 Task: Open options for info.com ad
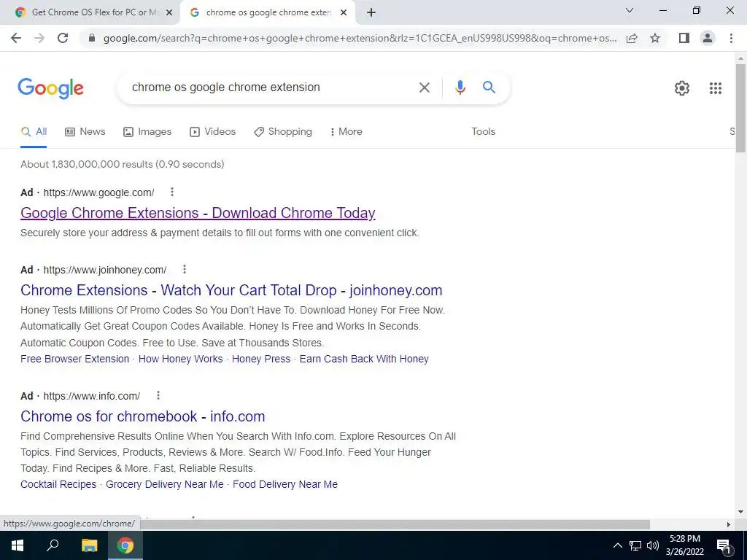tap(158, 395)
